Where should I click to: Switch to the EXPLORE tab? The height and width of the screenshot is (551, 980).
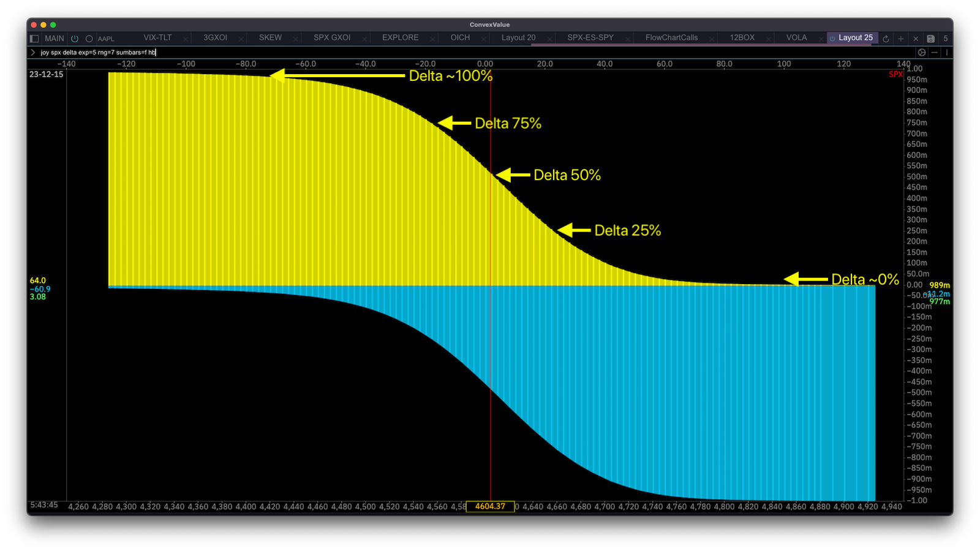click(x=401, y=37)
